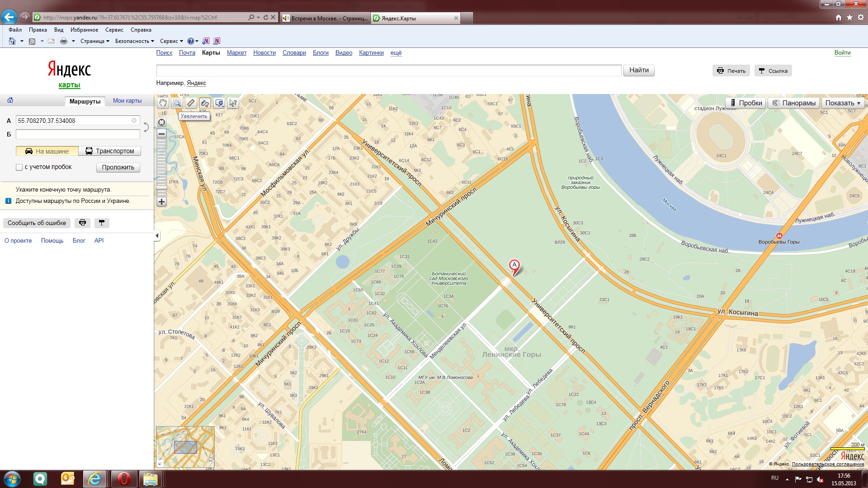Open the Правка menu
This screenshot has height=488, width=868.
pyautogui.click(x=38, y=30)
